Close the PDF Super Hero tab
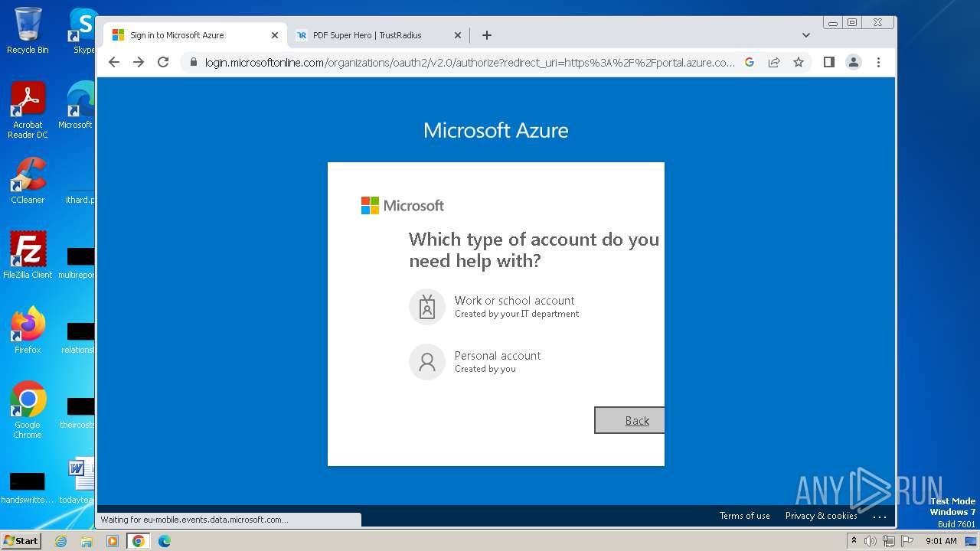This screenshot has height=551, width=980. pyautogui.click(x=458, y=35)
